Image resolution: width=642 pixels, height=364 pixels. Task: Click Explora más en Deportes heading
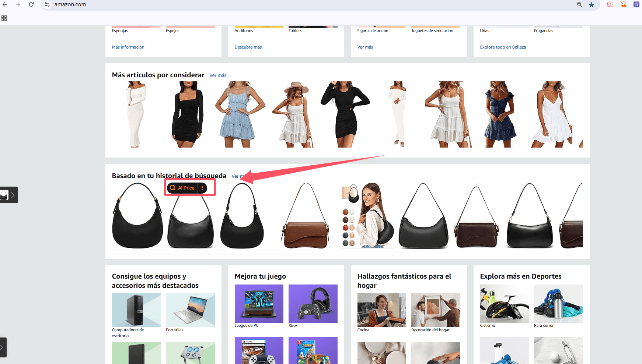[521, 276]
